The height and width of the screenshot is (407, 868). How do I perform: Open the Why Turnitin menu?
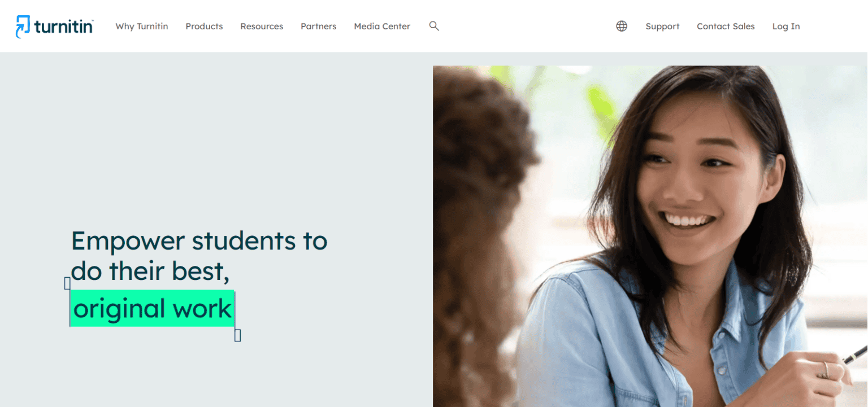[x=142, y=27]
